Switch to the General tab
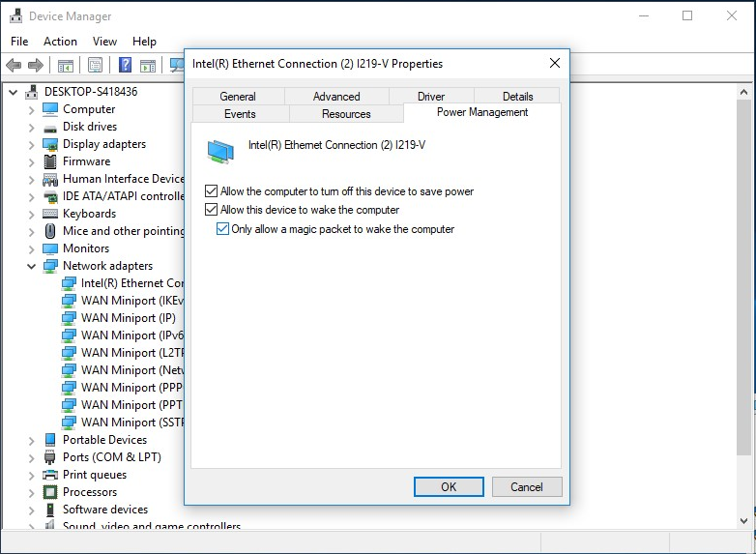756x554 pixels. pos(238,97)
